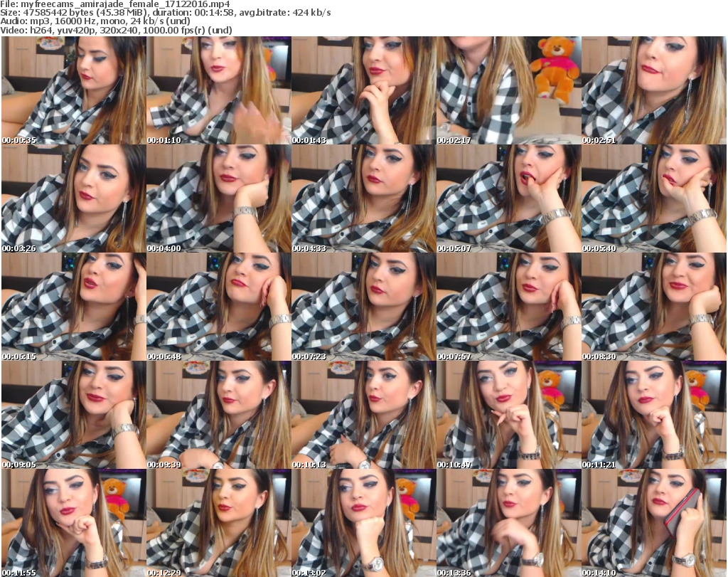
Task: Select the thumbnail stamped 00:06:48
Action: [x=219, y=307]
